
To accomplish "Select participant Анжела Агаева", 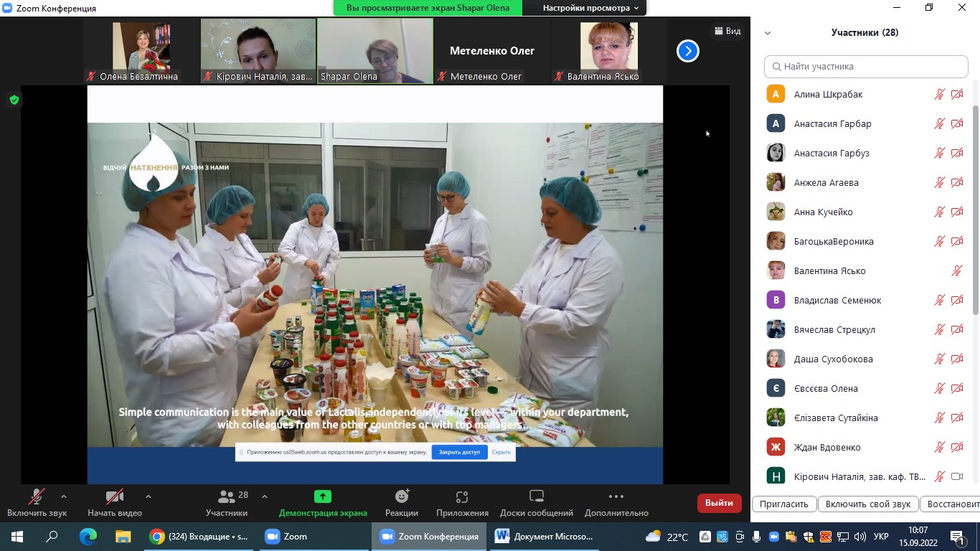I will (865, 182).
